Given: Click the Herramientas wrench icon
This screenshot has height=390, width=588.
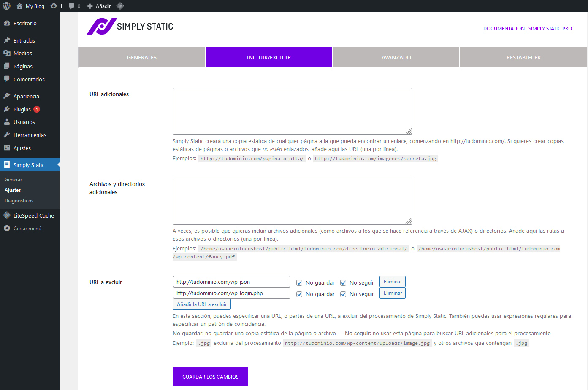Looking at the screenshot, I should (7, 135).
